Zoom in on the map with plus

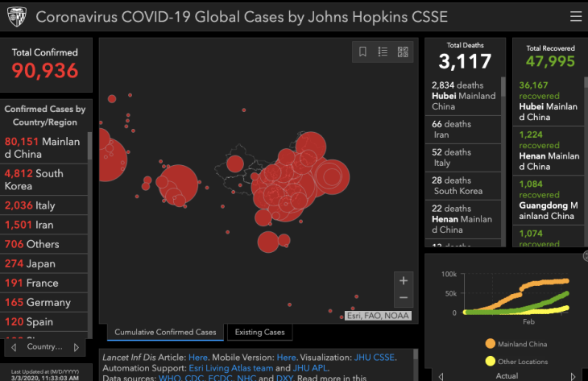pos(404,280)
